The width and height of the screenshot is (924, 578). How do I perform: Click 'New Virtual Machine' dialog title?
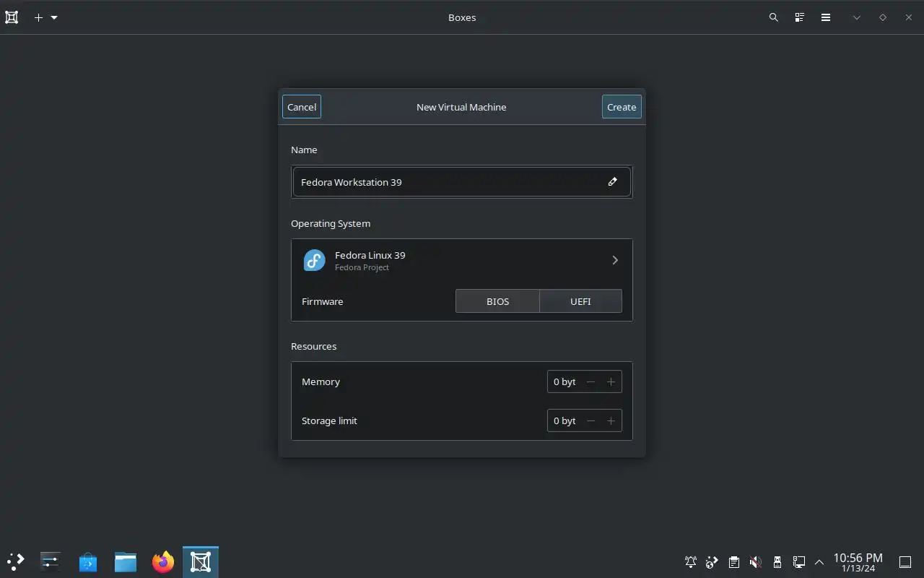[x=461, y=107]
